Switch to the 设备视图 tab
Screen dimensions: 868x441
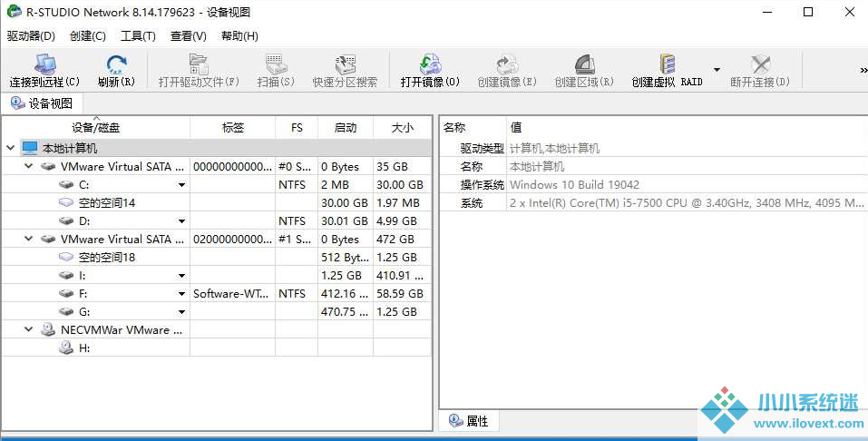pos(42,103)
